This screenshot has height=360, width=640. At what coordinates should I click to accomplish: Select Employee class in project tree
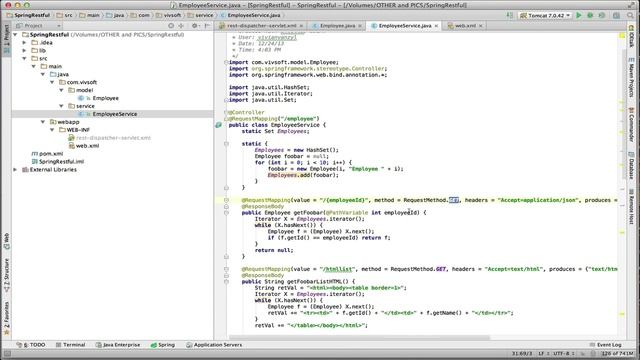(105, 98)
